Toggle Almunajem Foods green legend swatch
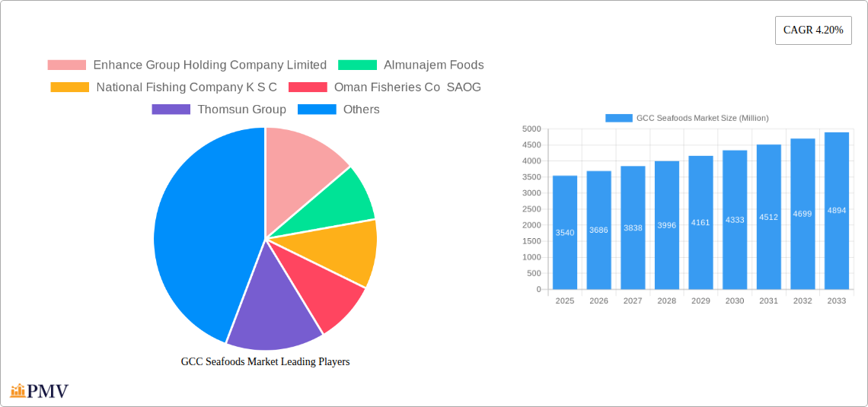868x407 pixels. pos(358,65)
